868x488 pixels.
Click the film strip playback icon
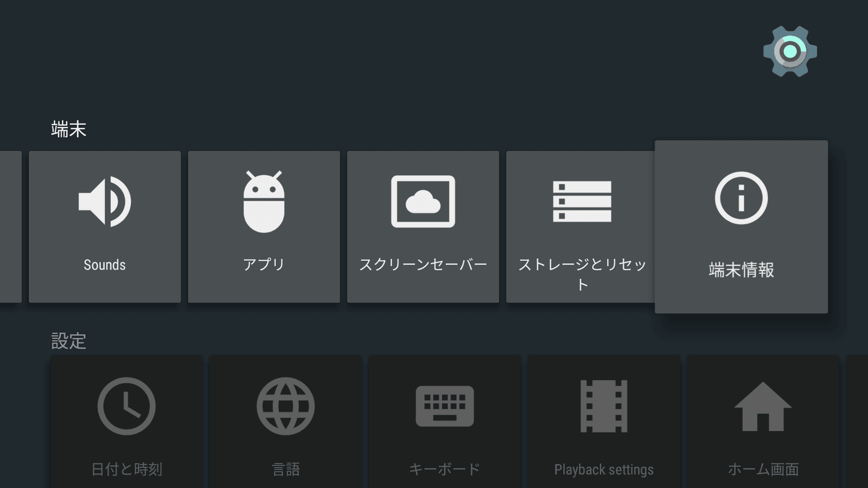[x=604, y=406]
